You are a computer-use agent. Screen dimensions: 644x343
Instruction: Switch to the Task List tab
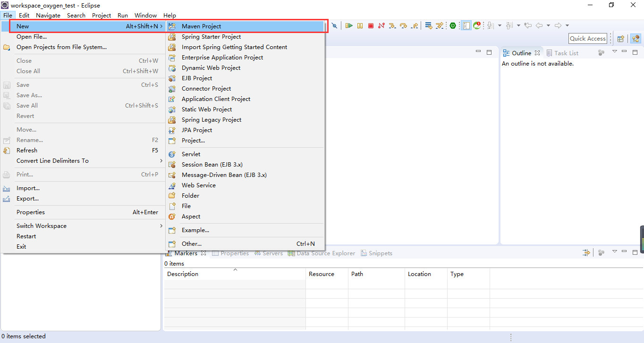coord(562,53)
